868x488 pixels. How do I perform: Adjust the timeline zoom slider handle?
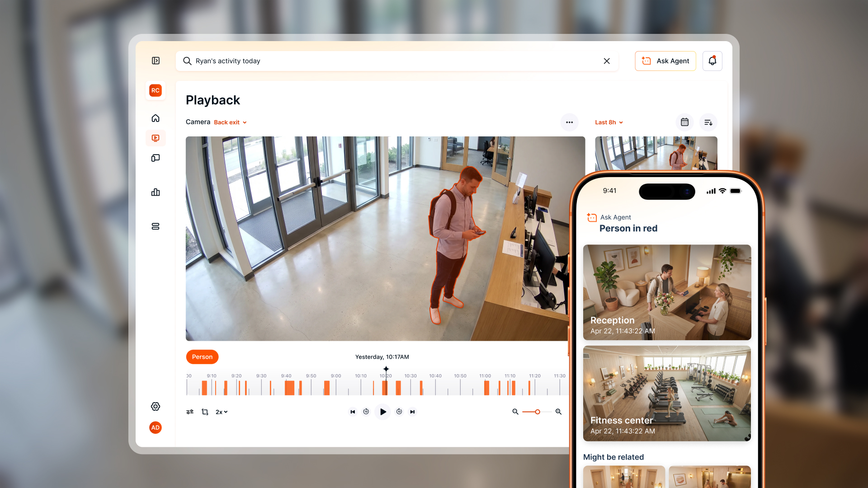coord(538,412)
